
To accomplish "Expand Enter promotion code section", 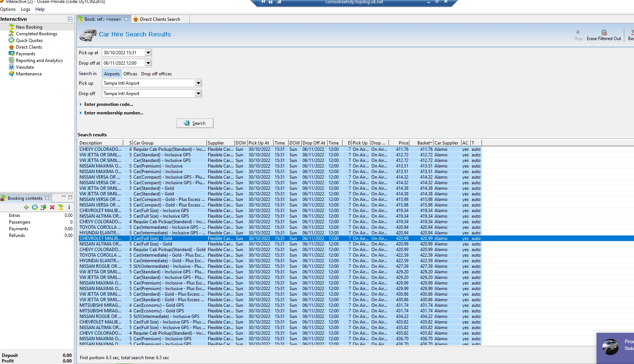I will click(81, 104).
